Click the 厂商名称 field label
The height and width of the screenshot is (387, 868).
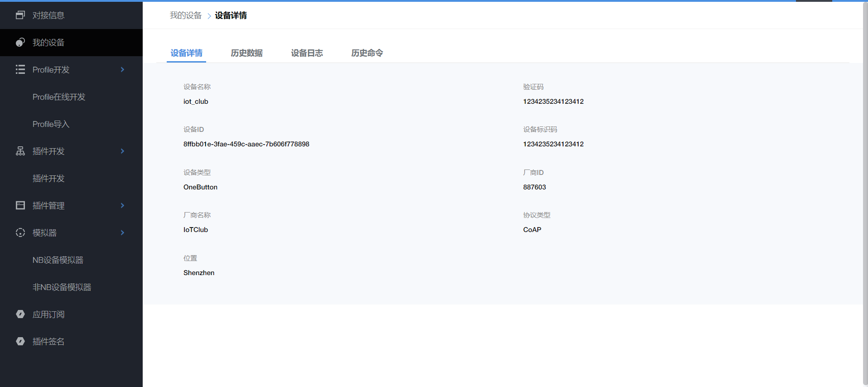[197, 215]
